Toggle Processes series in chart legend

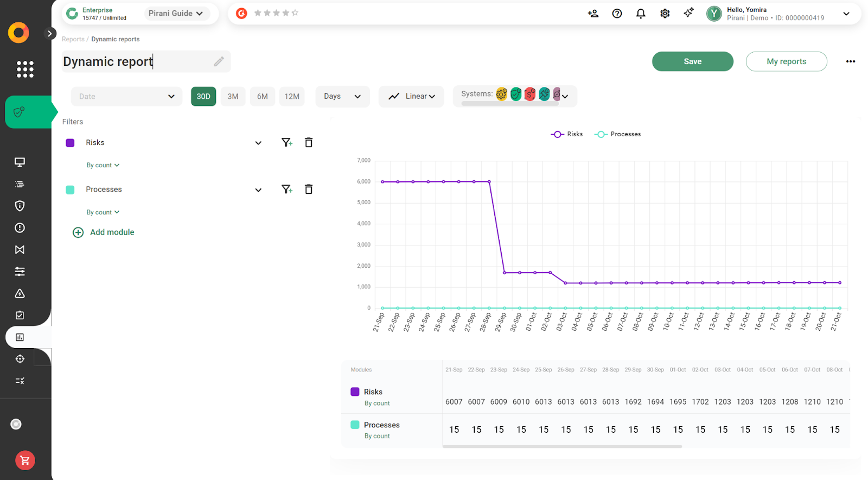(618, 134)
